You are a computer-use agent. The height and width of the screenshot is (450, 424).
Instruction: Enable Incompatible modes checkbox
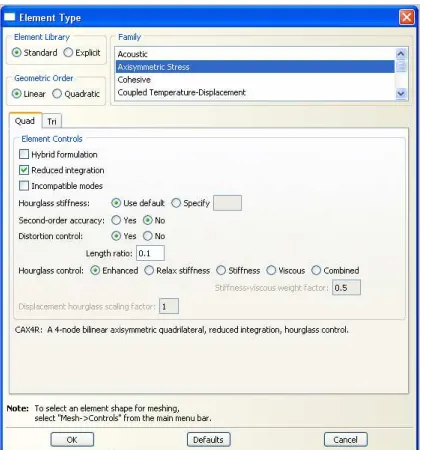pyautogui.click(x=24, y=186)
